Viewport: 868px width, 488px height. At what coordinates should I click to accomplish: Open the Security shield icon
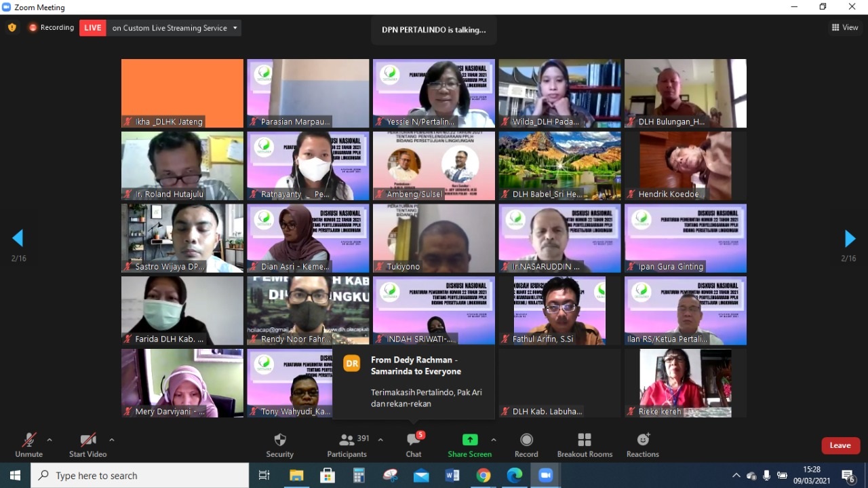click(x=279, y=440)
